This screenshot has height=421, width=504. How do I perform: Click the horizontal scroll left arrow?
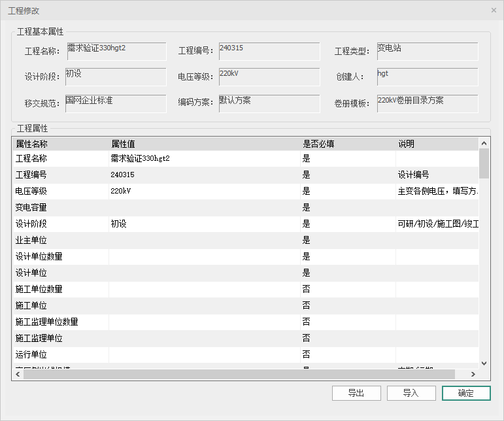tap(18, 374)
